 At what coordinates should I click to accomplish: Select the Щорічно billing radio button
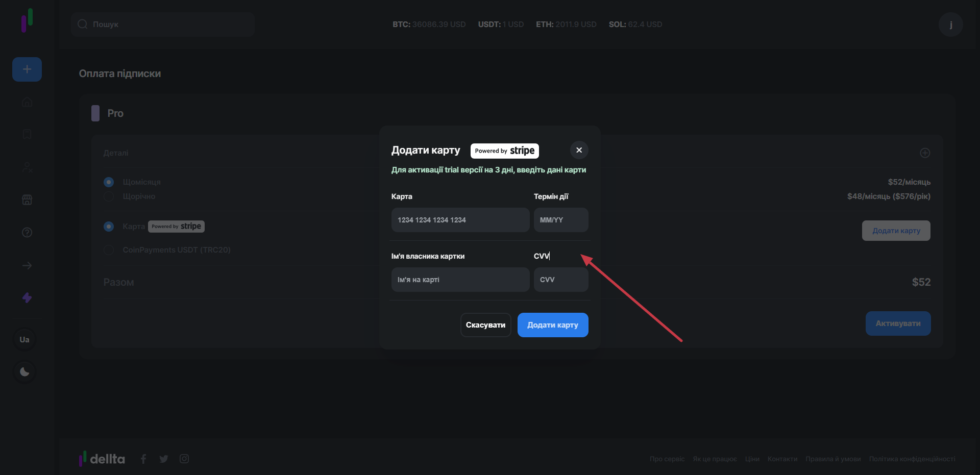pyautogui.click(x=109, y=196)
